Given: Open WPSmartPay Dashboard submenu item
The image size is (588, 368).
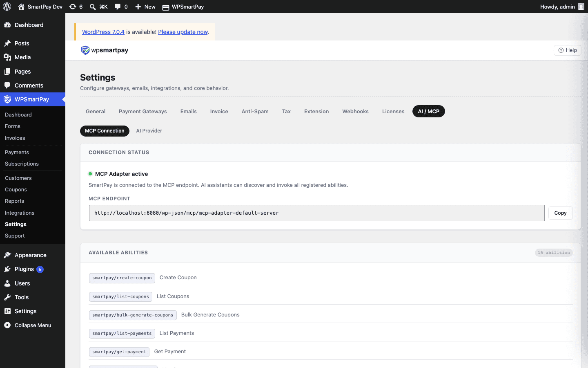Looking at the screenshot, I should point(33,115).
